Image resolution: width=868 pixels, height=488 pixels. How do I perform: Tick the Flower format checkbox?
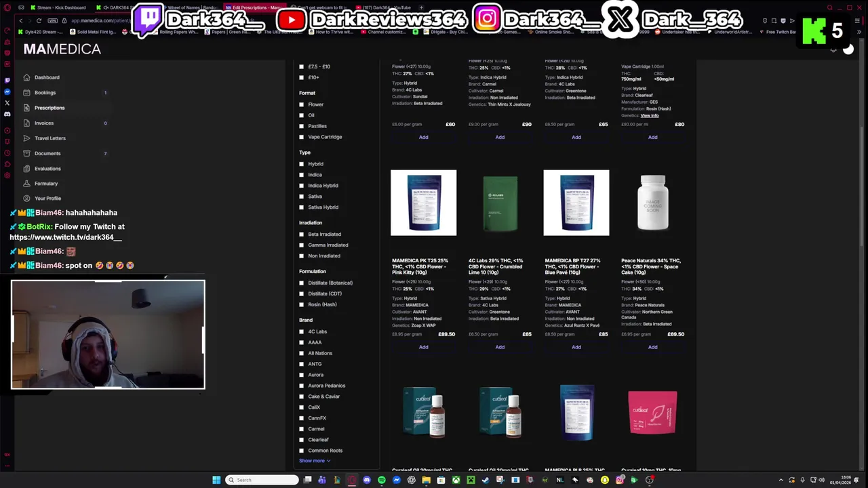(x=302, y=104)
